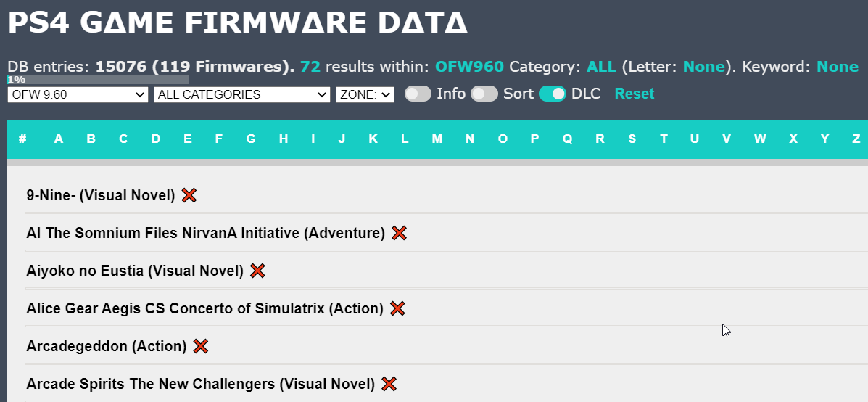Screen dimensions: 868x402
Task: Filter games by letter K
Action: 373,139
